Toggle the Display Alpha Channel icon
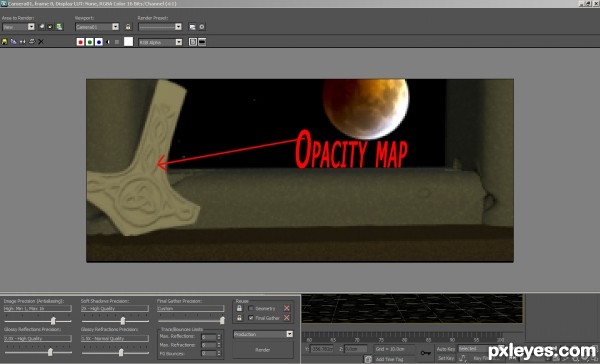The width and height of the screenshot is (600, 364). (108, 42)
